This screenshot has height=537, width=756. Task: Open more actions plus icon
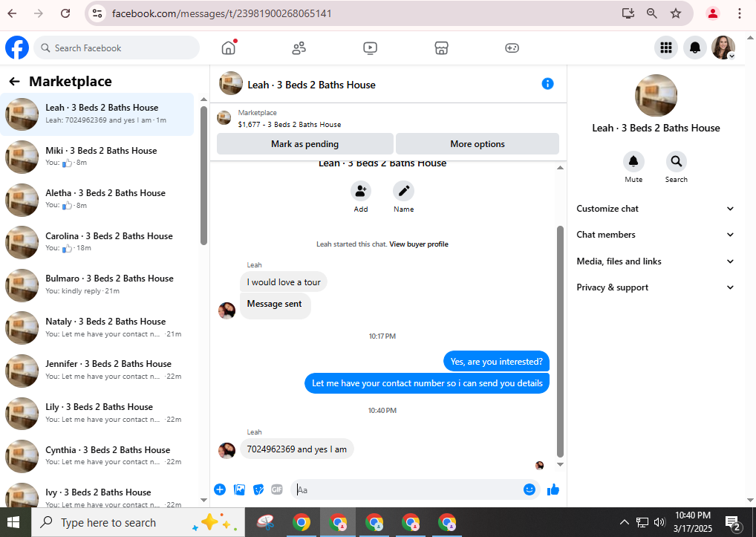coord(220,489)
